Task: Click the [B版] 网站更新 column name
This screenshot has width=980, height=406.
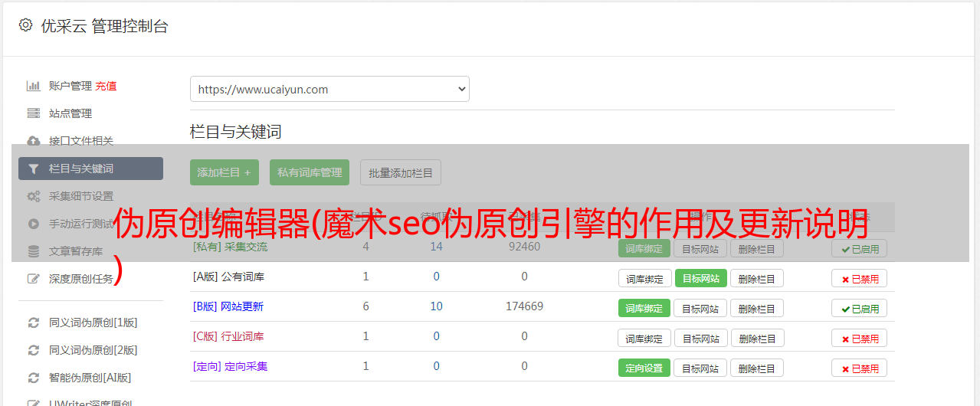Action: pyautogui.click(x=228, y=306)
